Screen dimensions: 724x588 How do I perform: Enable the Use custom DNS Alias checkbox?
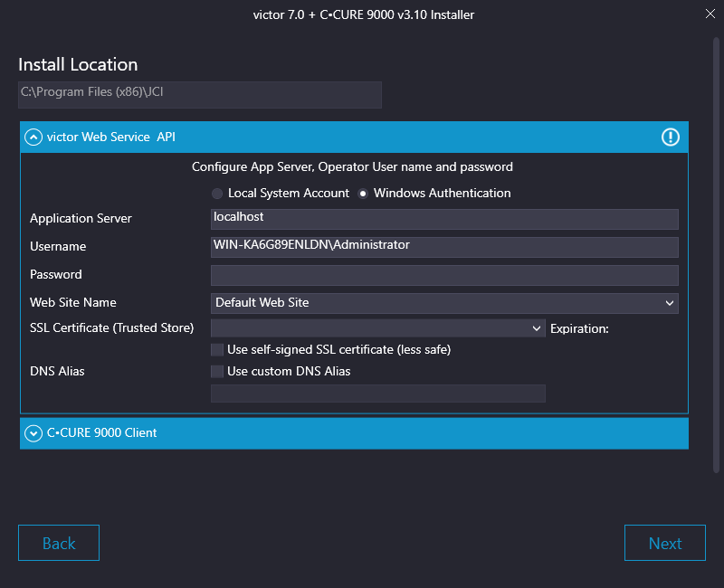point(216,371)
